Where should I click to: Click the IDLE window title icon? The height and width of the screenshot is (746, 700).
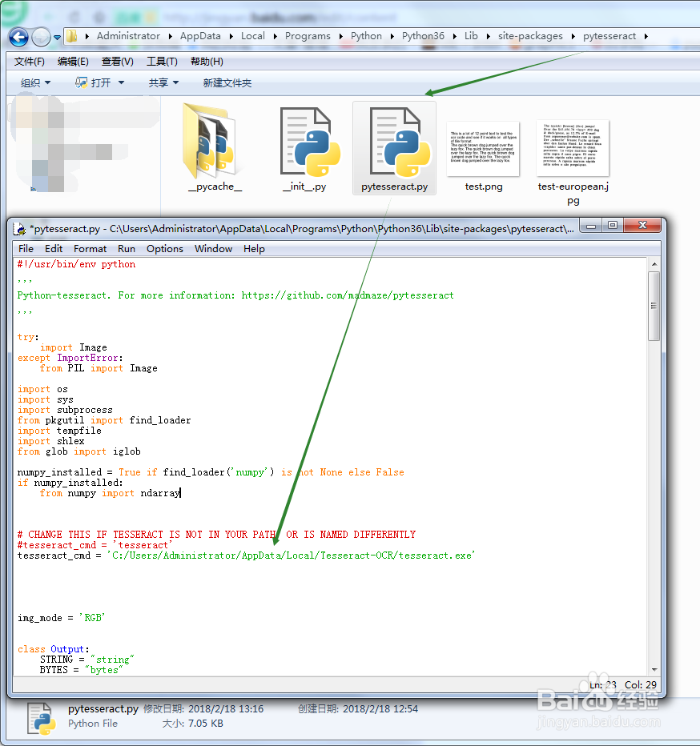pyautogui.click(x=20, y=229)
